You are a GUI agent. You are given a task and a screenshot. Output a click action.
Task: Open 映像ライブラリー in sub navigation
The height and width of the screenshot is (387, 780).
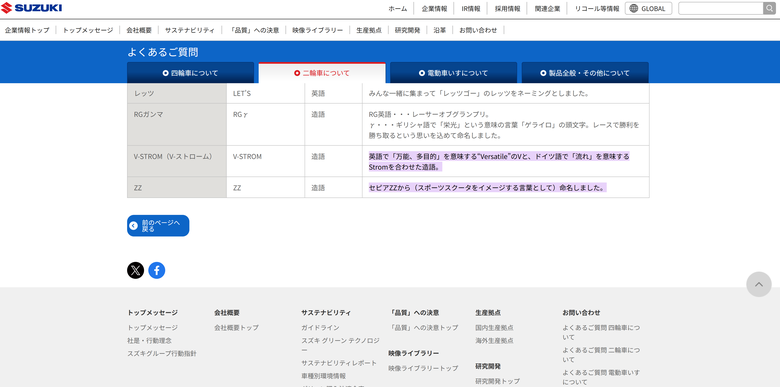tap(317, 30)
